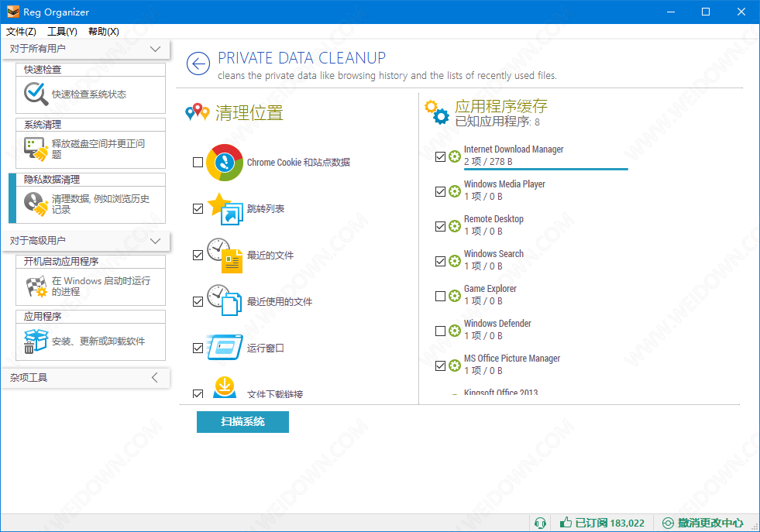The width and height of the screenshot is (760, 532).
Task: Click the 撤消更改中心 circular icon
Action: 668,523
